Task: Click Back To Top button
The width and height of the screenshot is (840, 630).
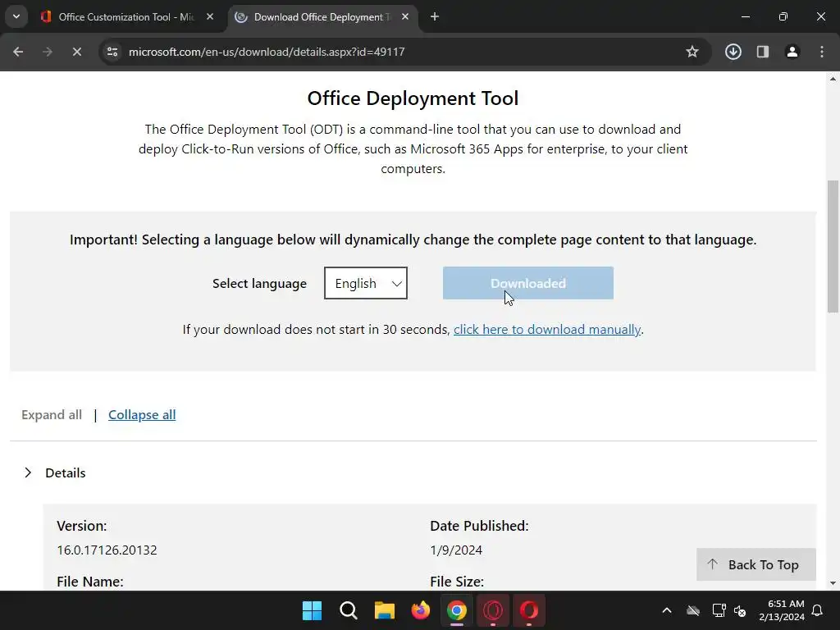Action: [756, 564]
